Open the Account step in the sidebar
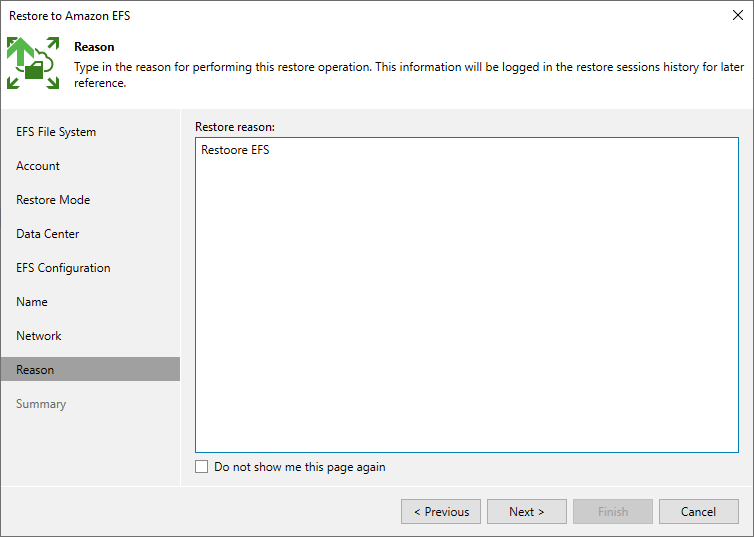The image size is (754, 537). tap(38, 166)
